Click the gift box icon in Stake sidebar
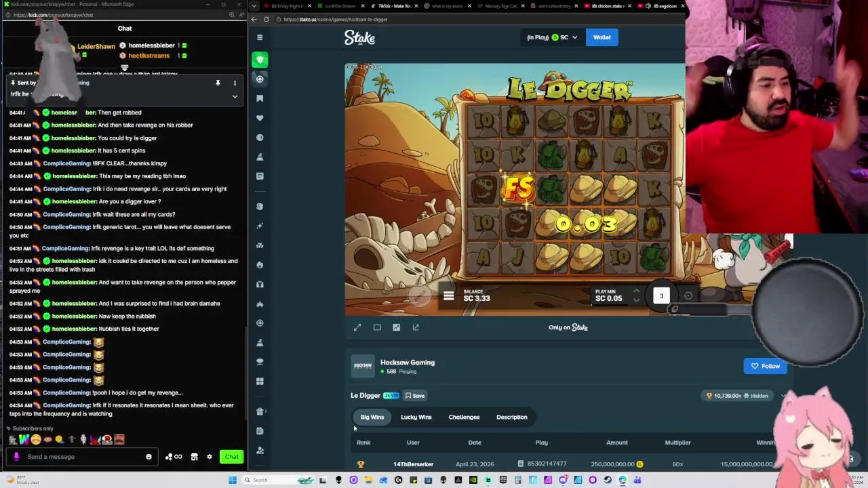 tap(260, 411)
